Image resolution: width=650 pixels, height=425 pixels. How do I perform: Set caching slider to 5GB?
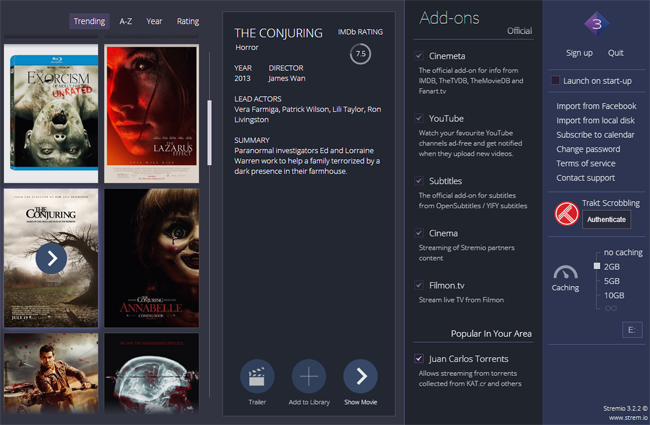(611, 281)
